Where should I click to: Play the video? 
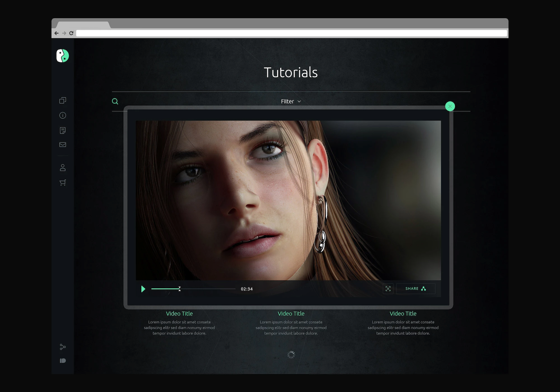click(143, 289)
